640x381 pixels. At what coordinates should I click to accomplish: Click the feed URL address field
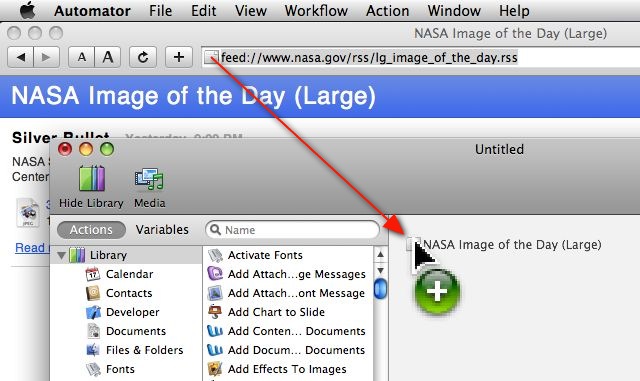(x=420, y=58)
